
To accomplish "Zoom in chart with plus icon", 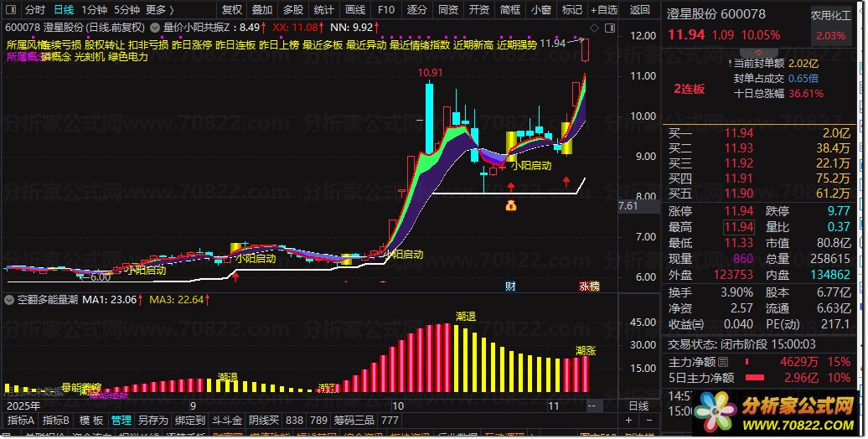I will [x=628, y=421].
